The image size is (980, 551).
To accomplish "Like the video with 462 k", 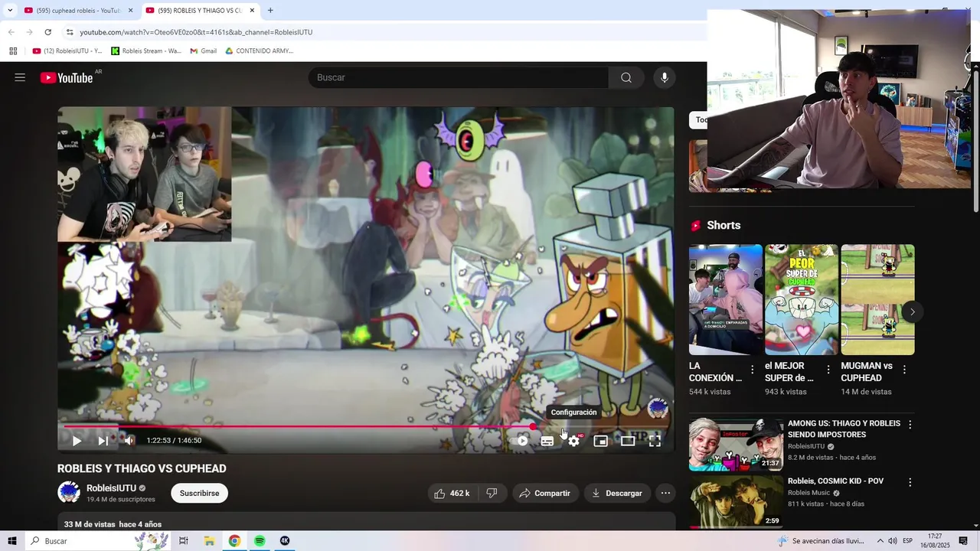I will 452,494.
